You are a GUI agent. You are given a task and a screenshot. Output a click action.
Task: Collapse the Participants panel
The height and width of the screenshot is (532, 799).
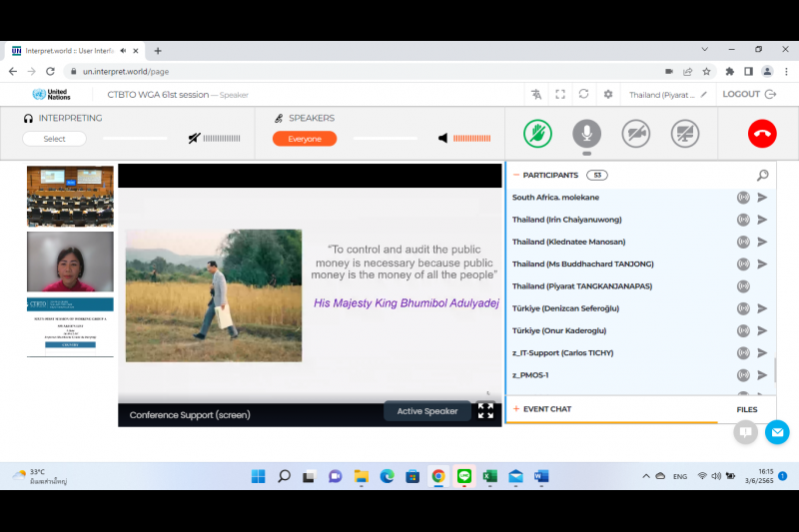point(516,175)
